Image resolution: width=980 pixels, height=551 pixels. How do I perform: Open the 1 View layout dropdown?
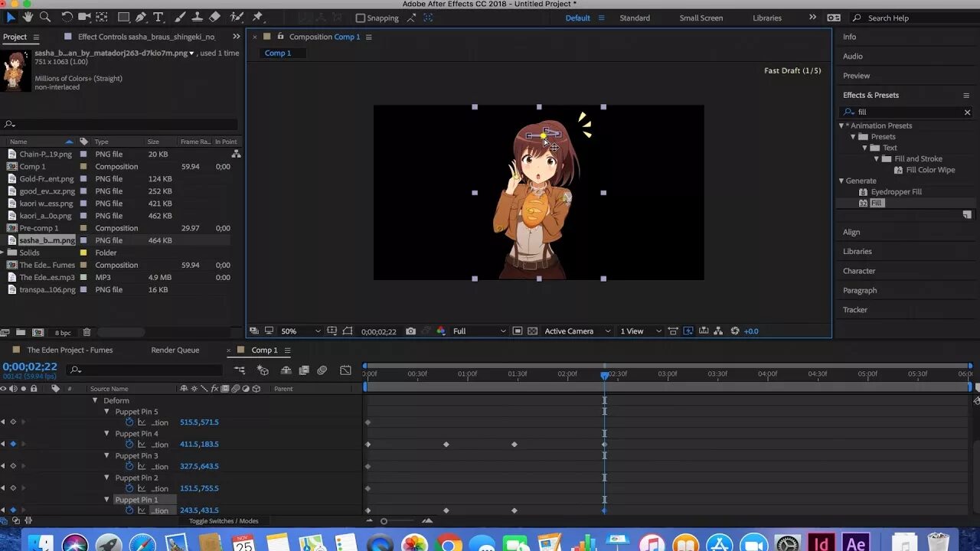(x=640, y=331)
